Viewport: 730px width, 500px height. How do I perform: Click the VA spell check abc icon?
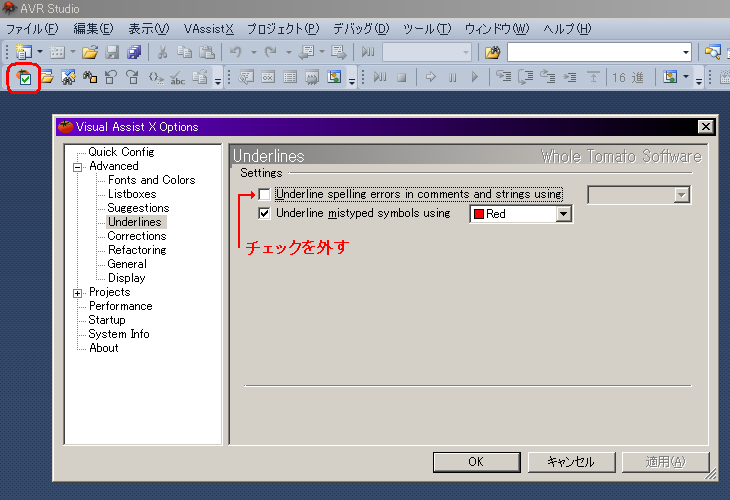pyautogui.click(x=177, y=77)
